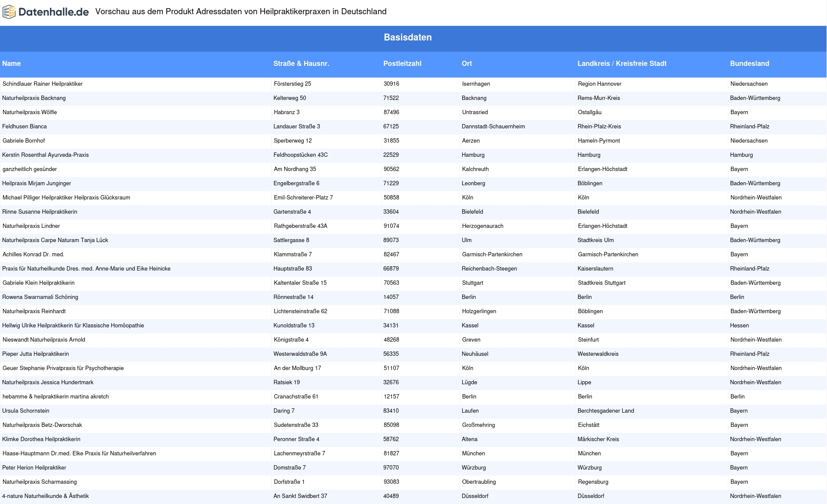Click the Basisdaten section title
The width and height of the screenshot is (827, 504).
[x=408, y=37]
